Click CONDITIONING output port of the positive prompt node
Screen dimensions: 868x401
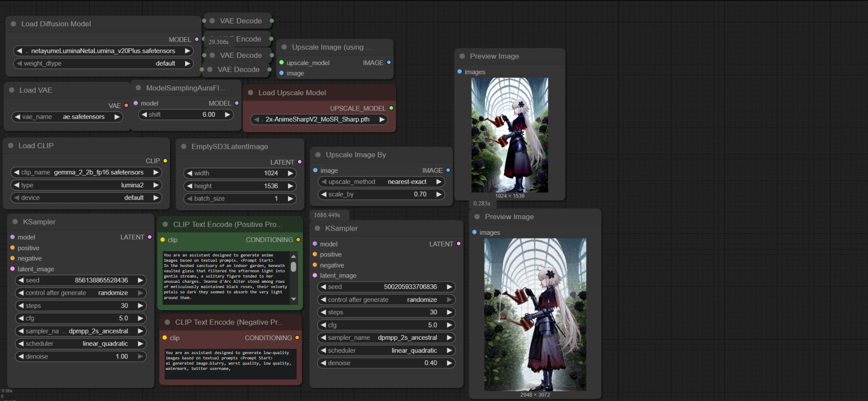coord(298,240)
